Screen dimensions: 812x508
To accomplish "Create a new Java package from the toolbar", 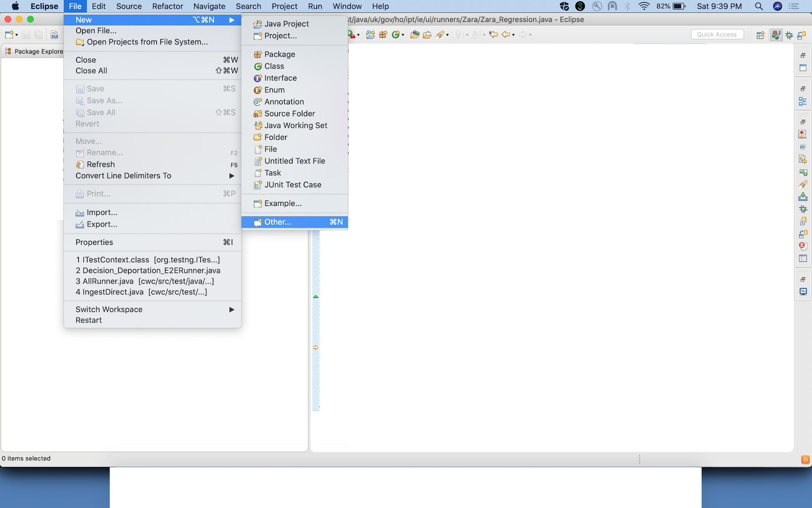I will (383, 35).
